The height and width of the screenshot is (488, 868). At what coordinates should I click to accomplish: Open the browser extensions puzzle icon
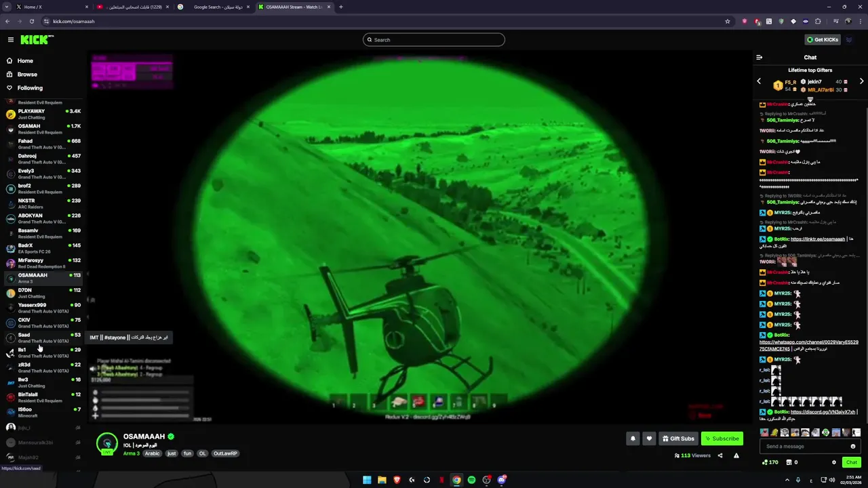coord(818,21)
